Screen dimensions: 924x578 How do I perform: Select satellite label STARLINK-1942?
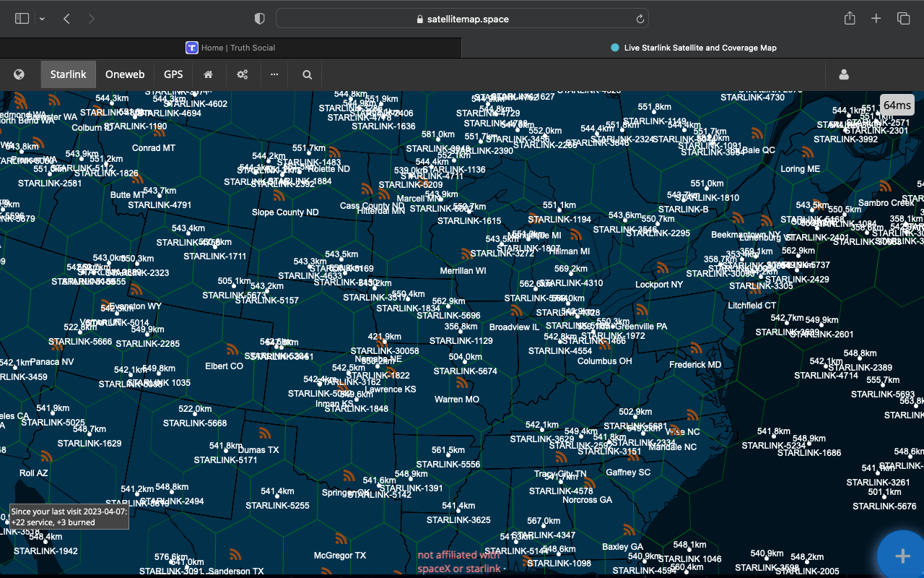coord(45,551)
